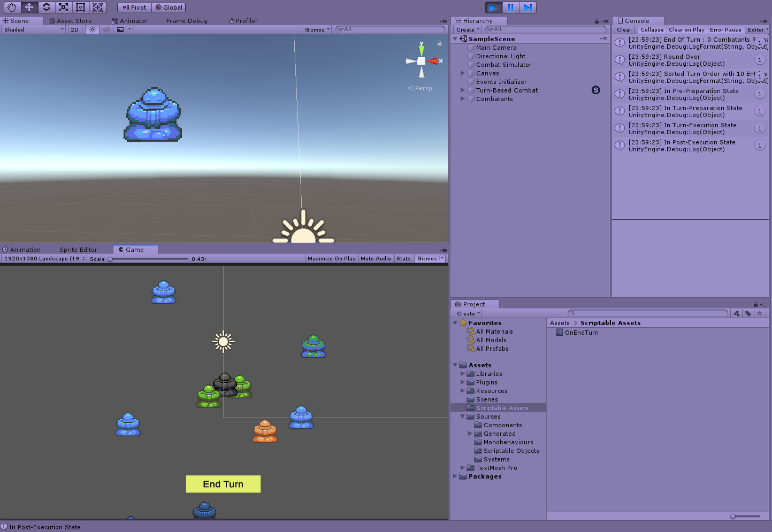This screenshot has height=532, width=772.
Task: Select the Move tool
Action: [x=29, y=7]
